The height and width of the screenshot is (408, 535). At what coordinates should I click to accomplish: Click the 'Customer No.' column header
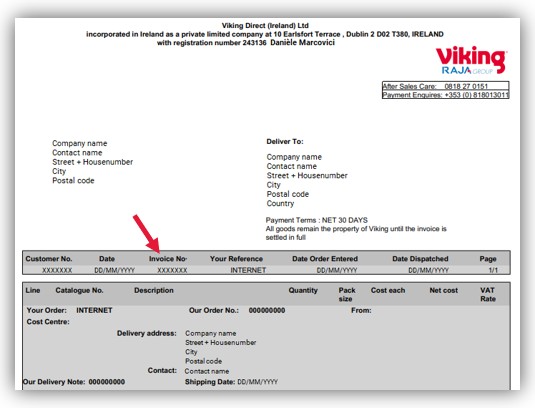coord(49,259)
